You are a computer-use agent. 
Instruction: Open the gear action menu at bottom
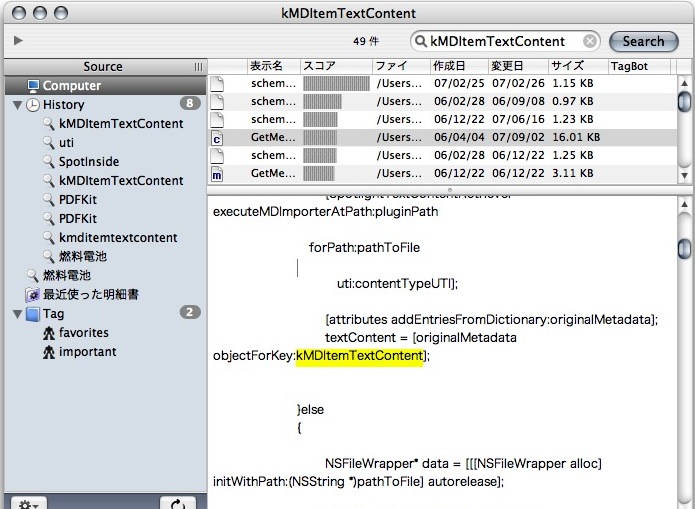29,503
